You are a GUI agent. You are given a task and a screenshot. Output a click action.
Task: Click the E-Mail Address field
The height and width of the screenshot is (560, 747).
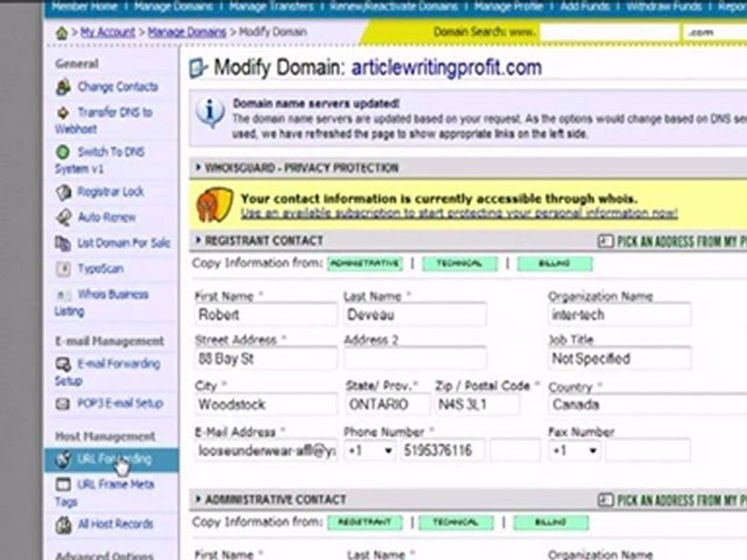(x=265, y=450)
